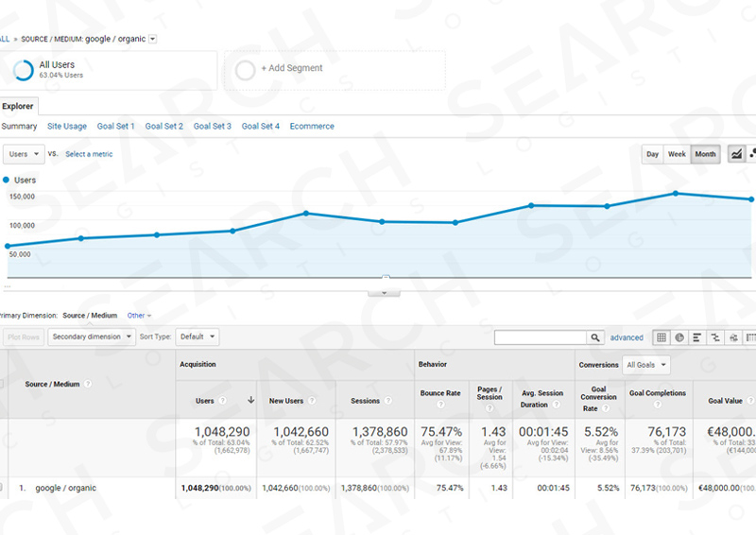The image size is (756, 535).
Task: Click the table search input field
Action: coord(540,337)
